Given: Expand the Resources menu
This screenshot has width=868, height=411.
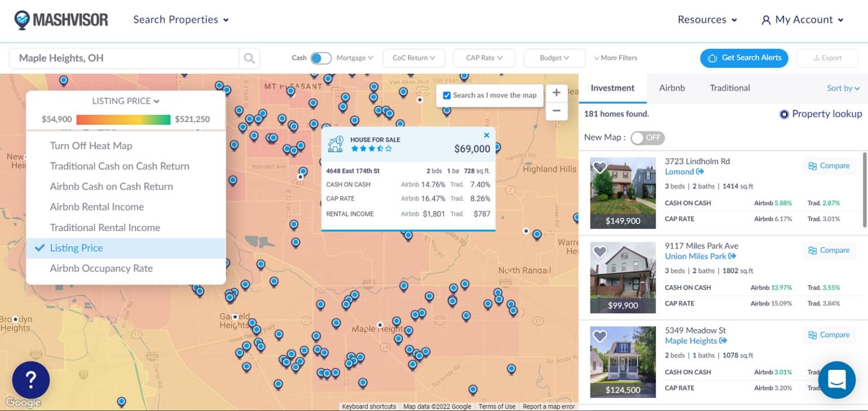Looking at the screenshot, I should click(x=708, y=20).
